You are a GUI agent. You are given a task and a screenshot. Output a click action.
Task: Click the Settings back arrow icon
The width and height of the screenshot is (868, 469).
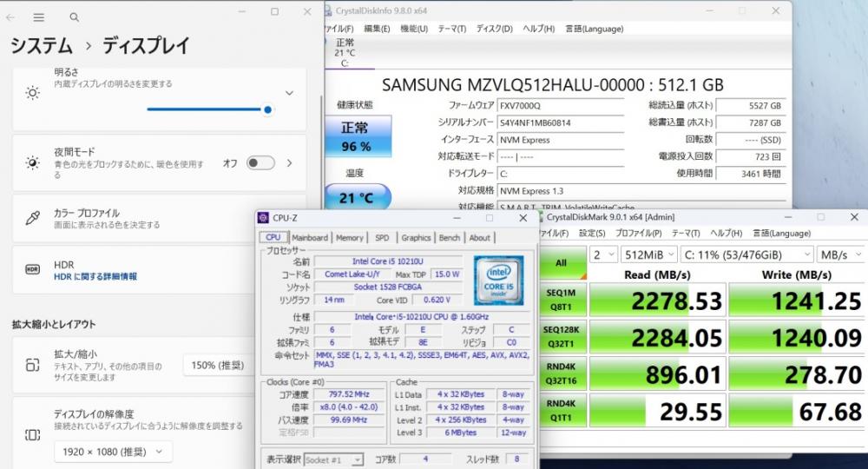tap(10, 17)
